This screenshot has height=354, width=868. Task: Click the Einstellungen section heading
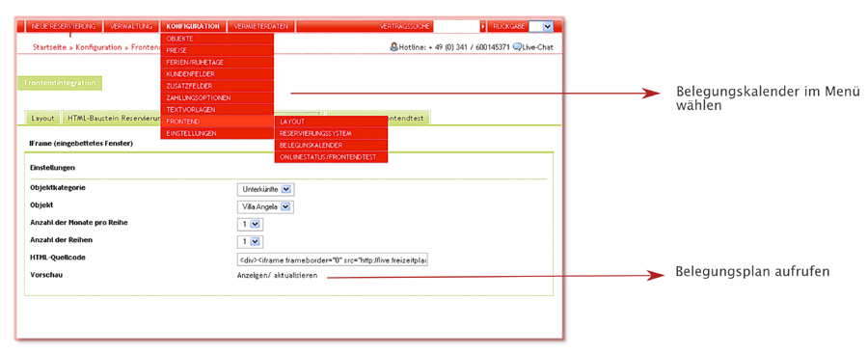(x=53, y=167)
